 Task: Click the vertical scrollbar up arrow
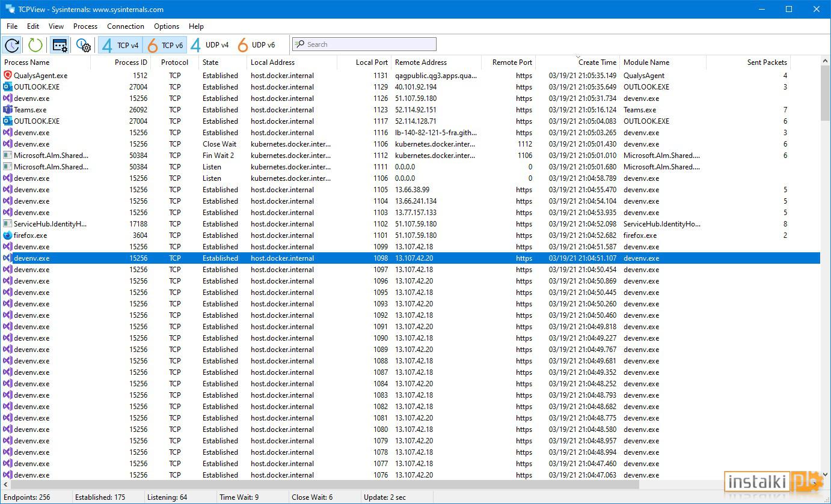(x=825, y=62)
